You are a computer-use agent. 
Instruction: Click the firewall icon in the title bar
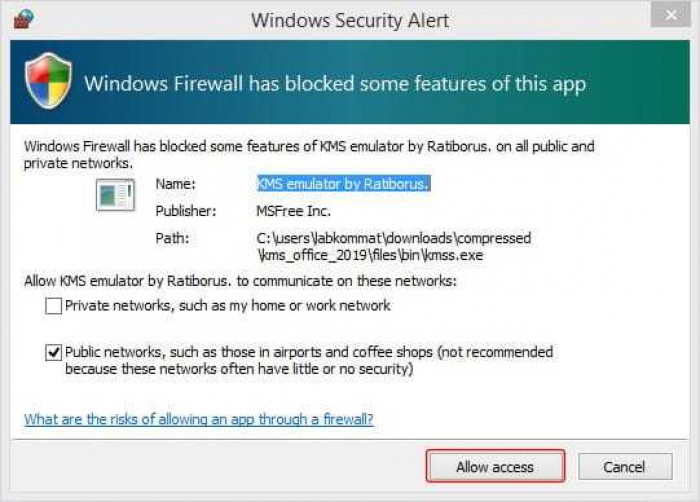(x=24, y=19)
